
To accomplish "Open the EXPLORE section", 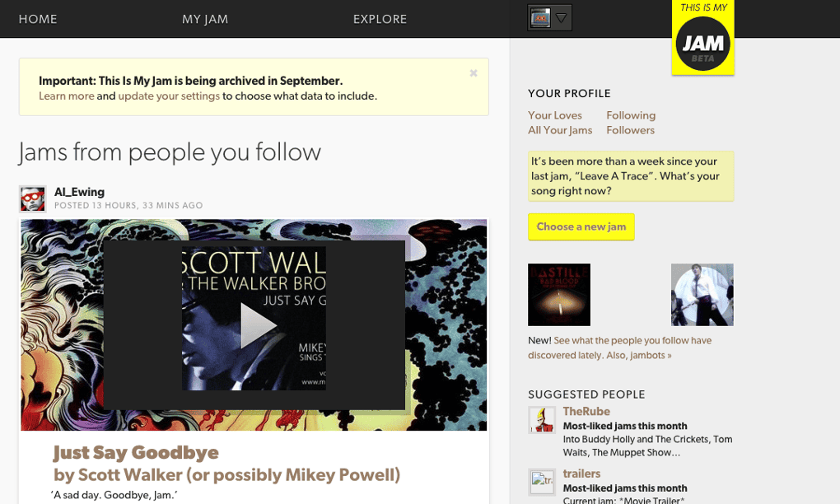I will (x=380, y=18).
